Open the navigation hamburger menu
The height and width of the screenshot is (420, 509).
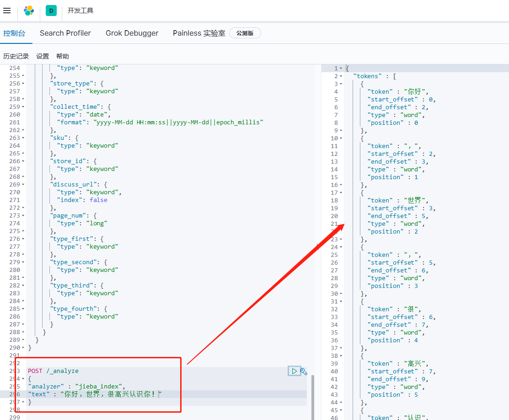(x=7, y=11)
